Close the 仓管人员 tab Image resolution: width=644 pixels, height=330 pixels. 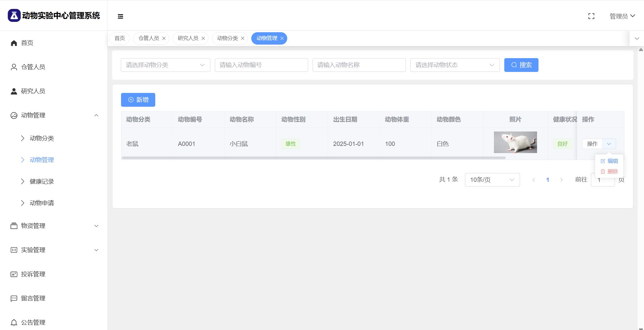point(164,38)
